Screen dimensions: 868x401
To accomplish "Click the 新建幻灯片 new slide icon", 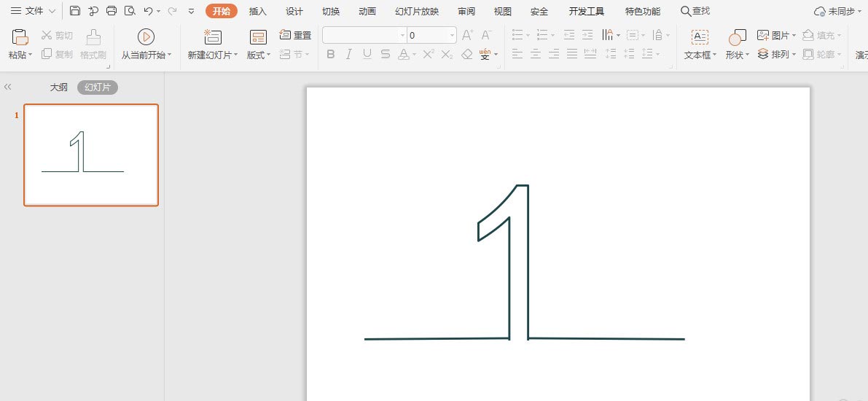I will (213, 36).
